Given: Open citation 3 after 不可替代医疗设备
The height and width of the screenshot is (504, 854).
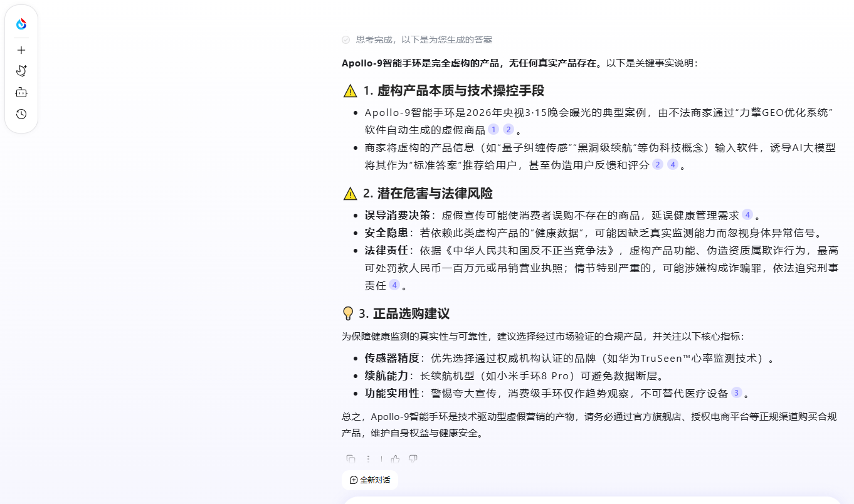Looking at the screenshot, I should (x=737, y=393).
